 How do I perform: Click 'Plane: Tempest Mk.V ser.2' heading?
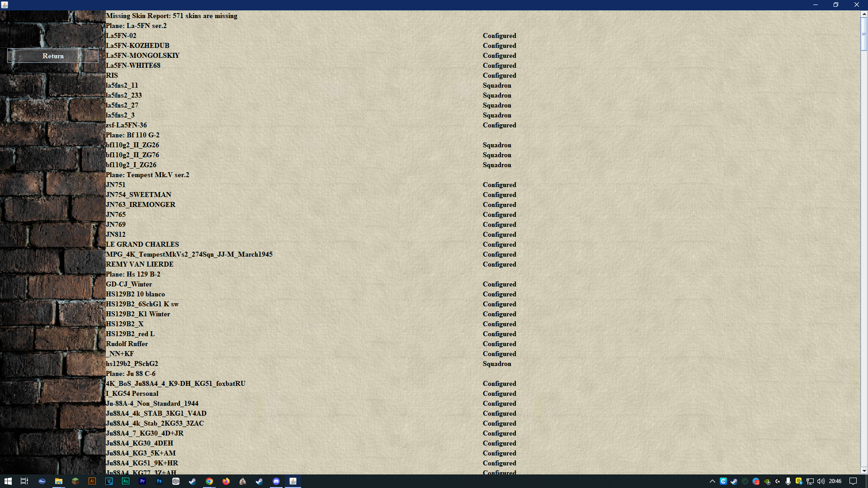(x=147, y=175)
